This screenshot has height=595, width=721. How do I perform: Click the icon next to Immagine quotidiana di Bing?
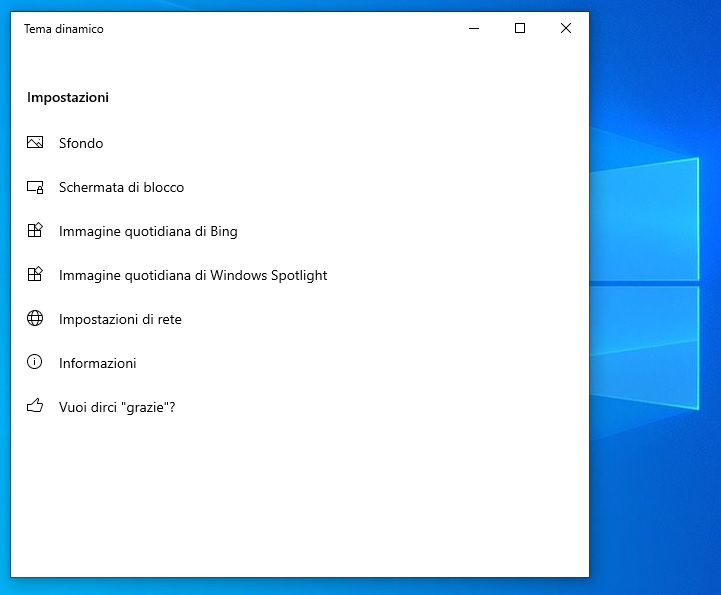click(35, 230)
